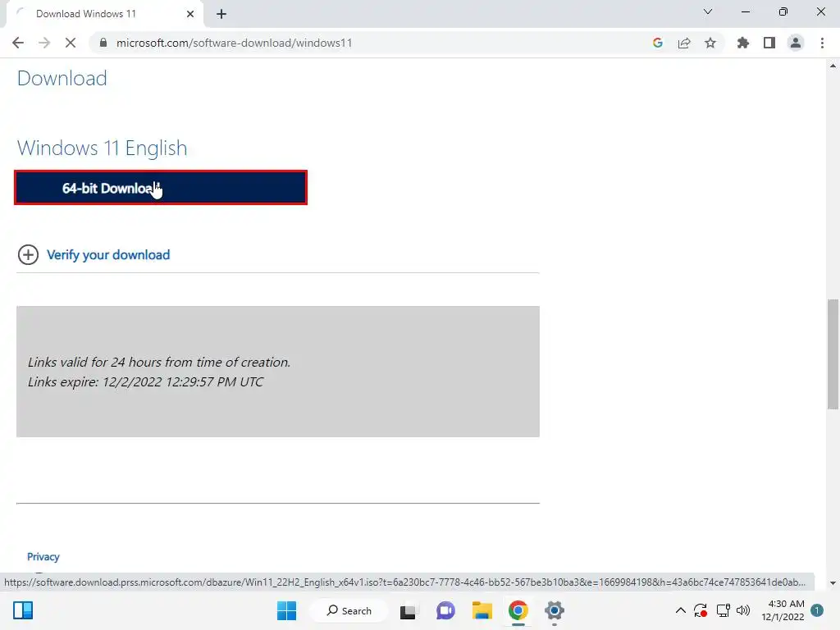Click the 64-bit Download button
This screenshot has width=840, height=630.
[161, 188]
